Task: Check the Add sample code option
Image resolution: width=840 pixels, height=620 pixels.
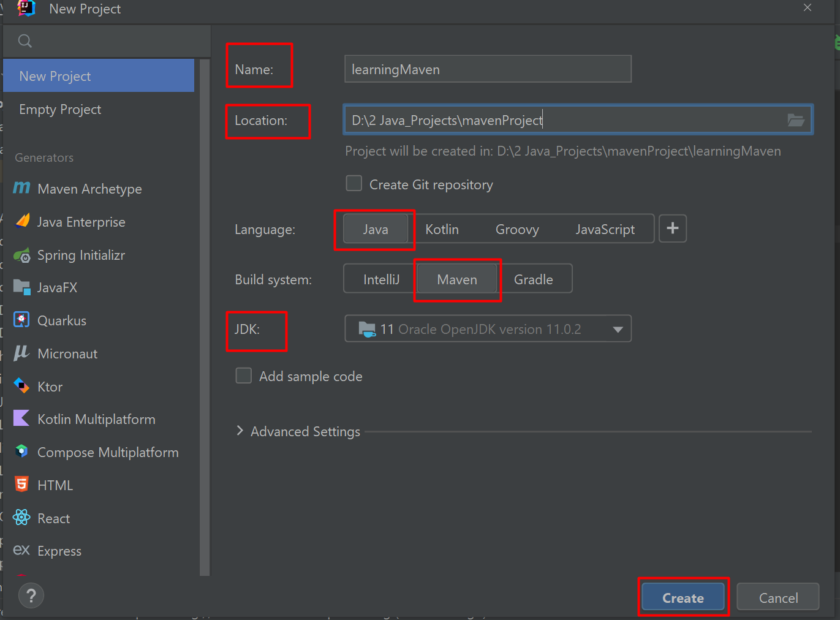Action: point(243,376)
